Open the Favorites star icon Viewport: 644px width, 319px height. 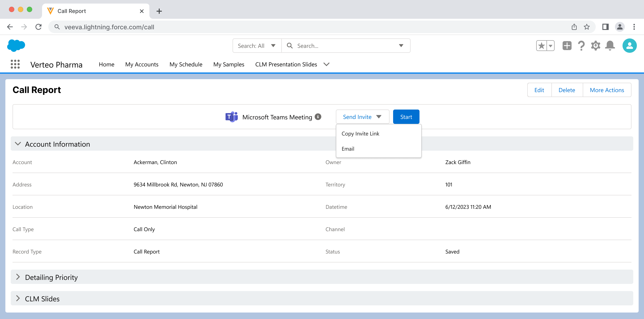pyautogui.click(x=541, y=46)
